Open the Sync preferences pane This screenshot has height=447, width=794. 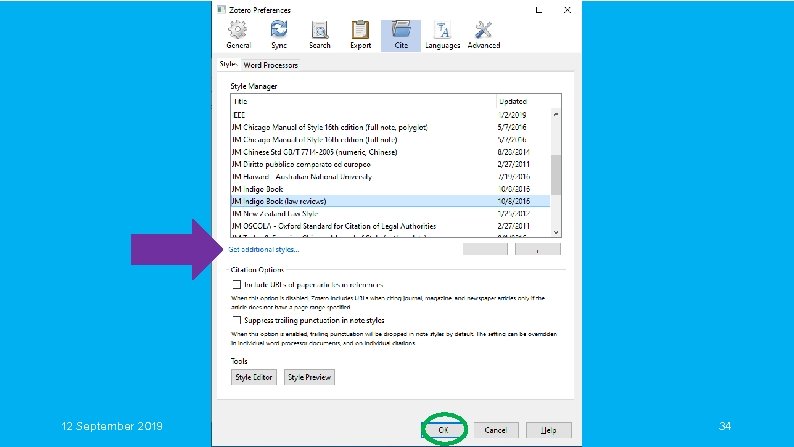279,35
